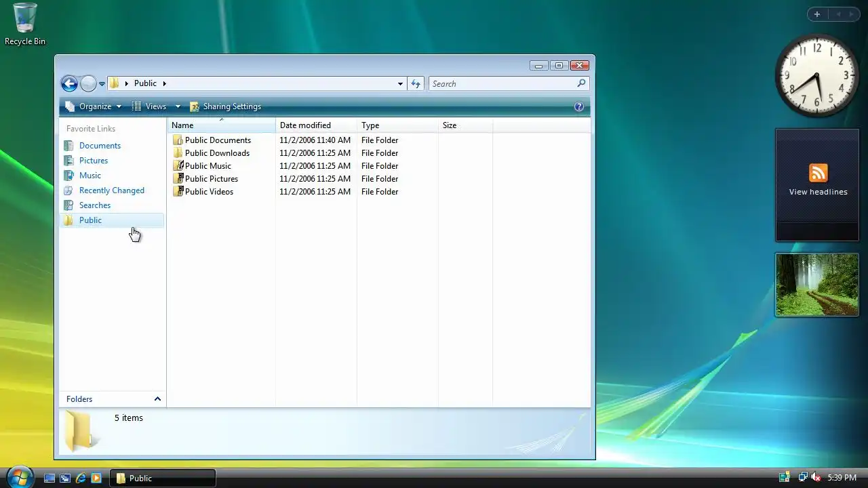Sort by the Name column header

click(x=221, y=125)
